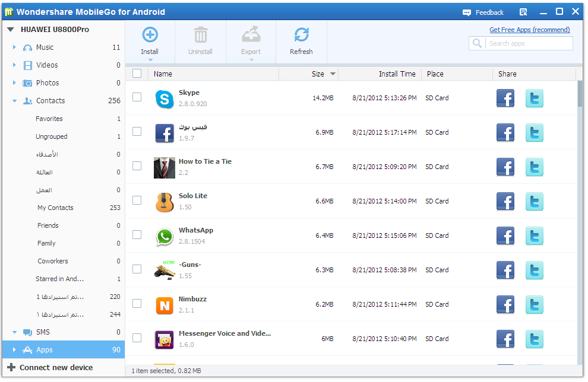Open the Size column sort arrow
Viewport: 588px width, 382px height.
point(333,74)
